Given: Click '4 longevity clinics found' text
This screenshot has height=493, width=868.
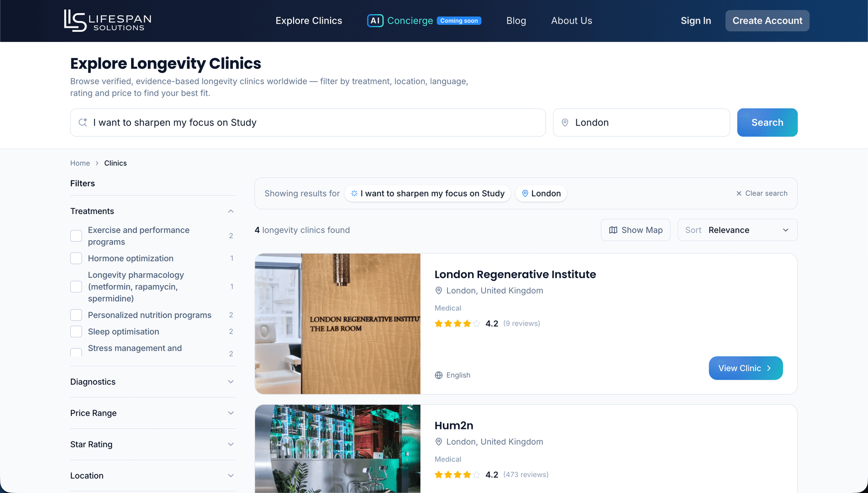Looking at the screenshot, I should coord(302,230).
